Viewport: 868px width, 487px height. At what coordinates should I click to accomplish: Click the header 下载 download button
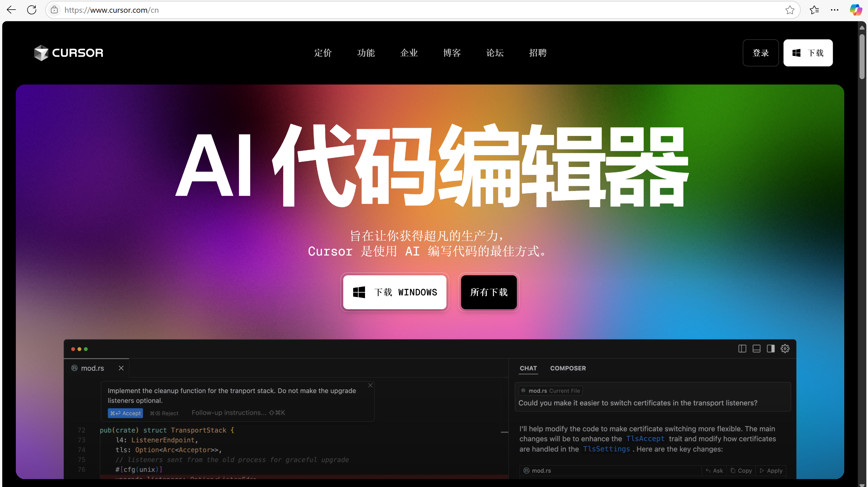point(808,53)
